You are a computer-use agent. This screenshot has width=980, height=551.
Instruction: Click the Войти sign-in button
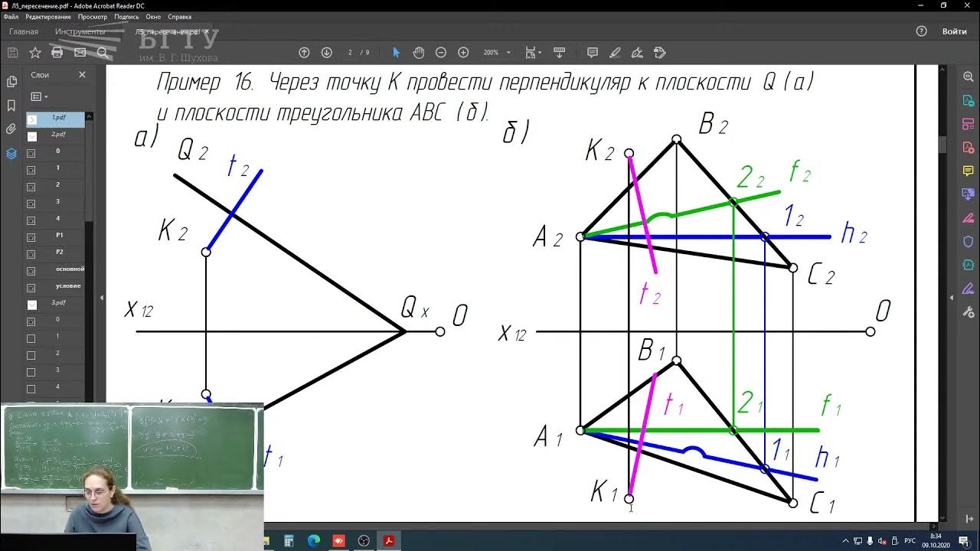955,31
